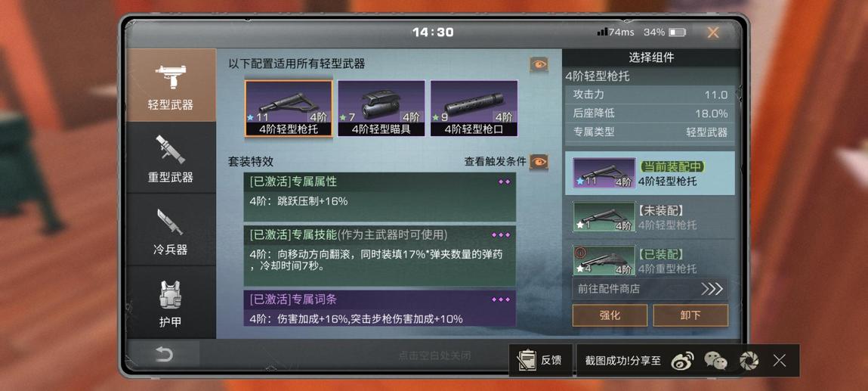The width and height of the screenshot is (868, 391).
Task: Select the 轻型武器 light weapon tab
Action: coord(171,85)
